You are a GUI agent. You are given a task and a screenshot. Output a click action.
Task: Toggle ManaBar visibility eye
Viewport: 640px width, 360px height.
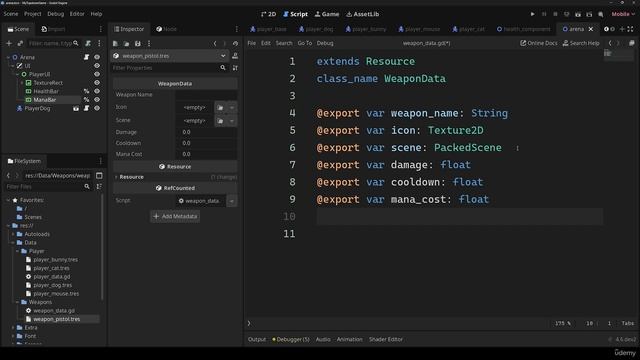[x=97, y=100]
